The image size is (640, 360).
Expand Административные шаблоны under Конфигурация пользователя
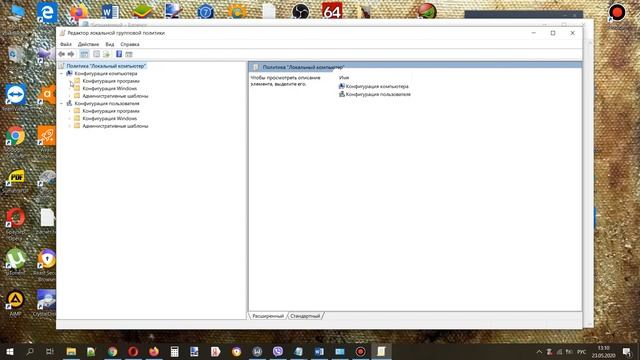point(70,126)
